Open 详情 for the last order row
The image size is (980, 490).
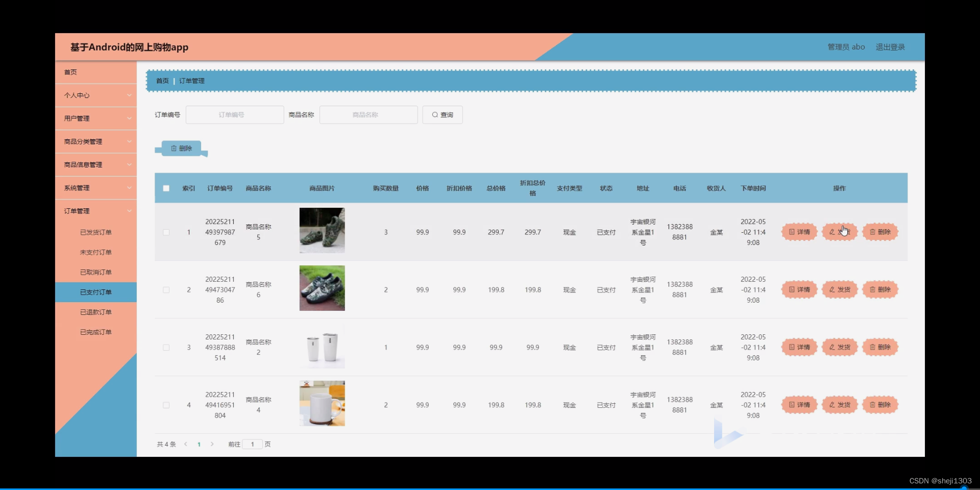[x=799, y=405]
